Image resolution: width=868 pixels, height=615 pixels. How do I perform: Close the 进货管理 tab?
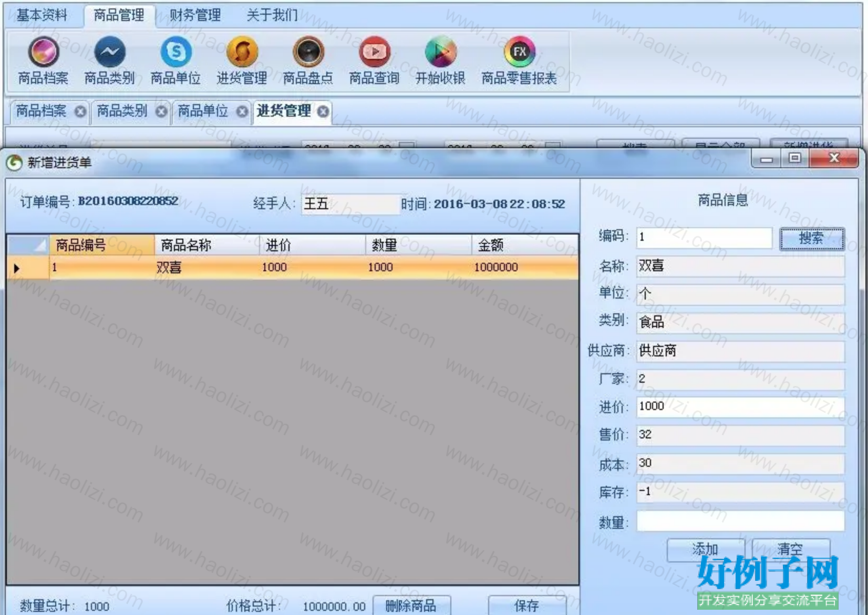point(323,111)
